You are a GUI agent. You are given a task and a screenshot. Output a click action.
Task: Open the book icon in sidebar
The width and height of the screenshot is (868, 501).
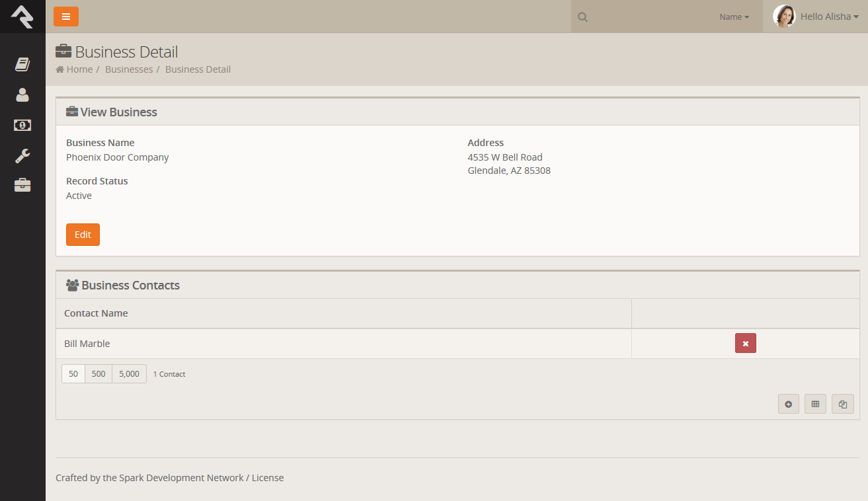point(22,64)
